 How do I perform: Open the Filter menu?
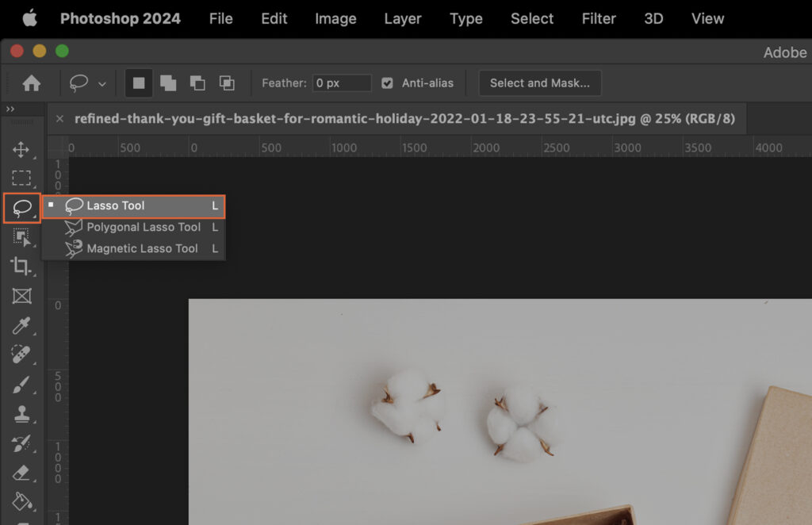599,18
